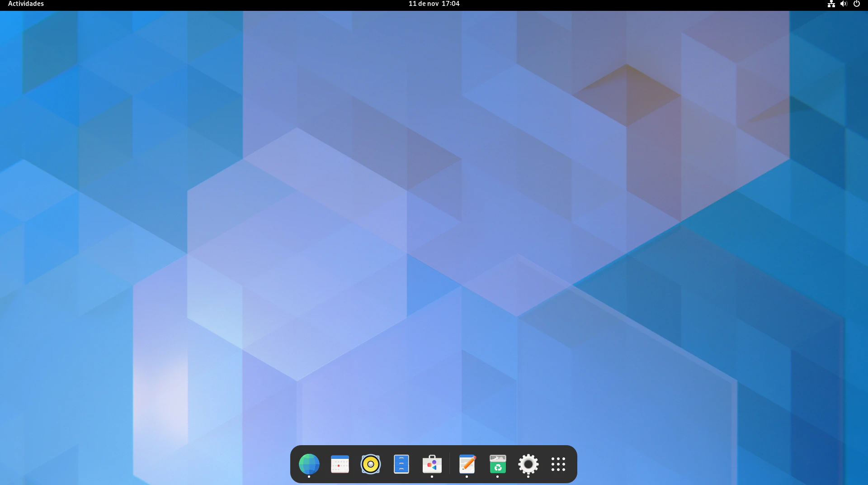The height and width of the screenshot is (485, 868).
Task: Open the Rhythmbox speaker icon
Action: pos(370,464)
